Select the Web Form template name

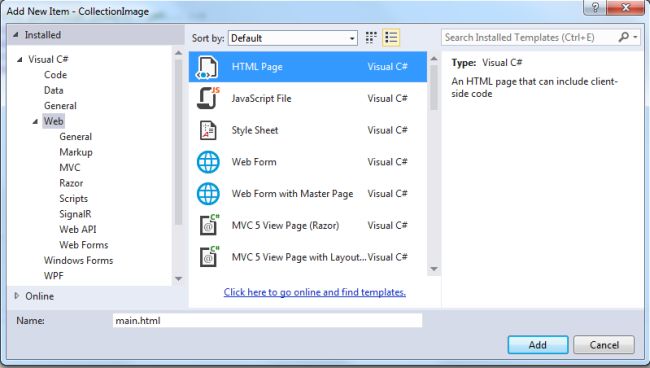[254, 162]
